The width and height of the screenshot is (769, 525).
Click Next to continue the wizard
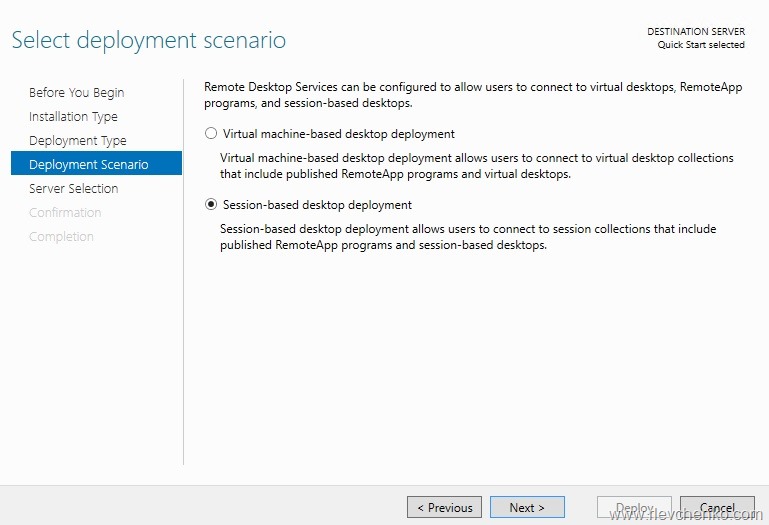pyautogui.click(x=527, y=507)
